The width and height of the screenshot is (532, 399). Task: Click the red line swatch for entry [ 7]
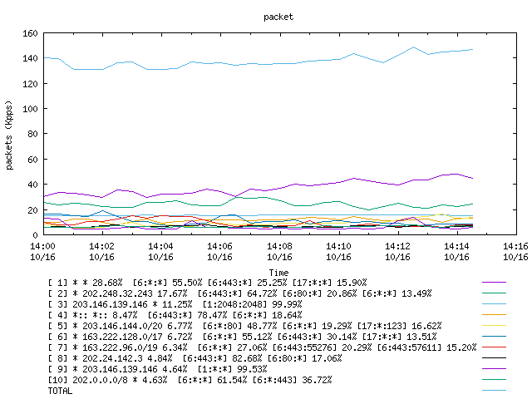[494, 347]
